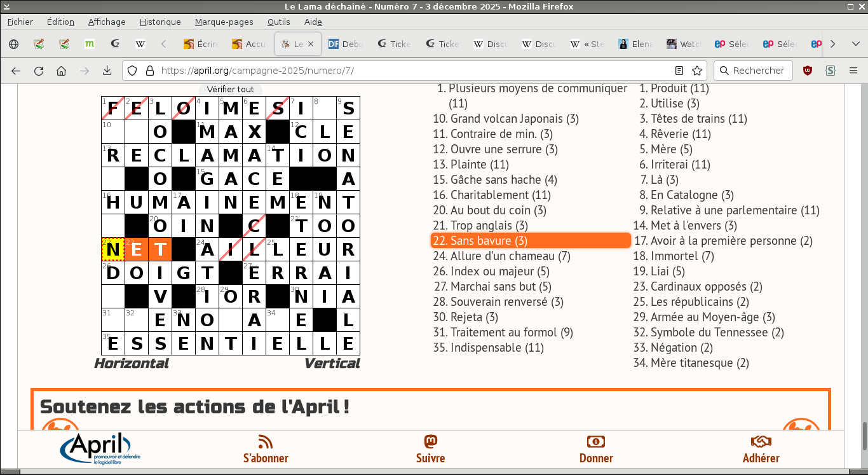Screen dimensions: 868x475
Task: Click the tracking protection shield icon
Action: [132, 71]
